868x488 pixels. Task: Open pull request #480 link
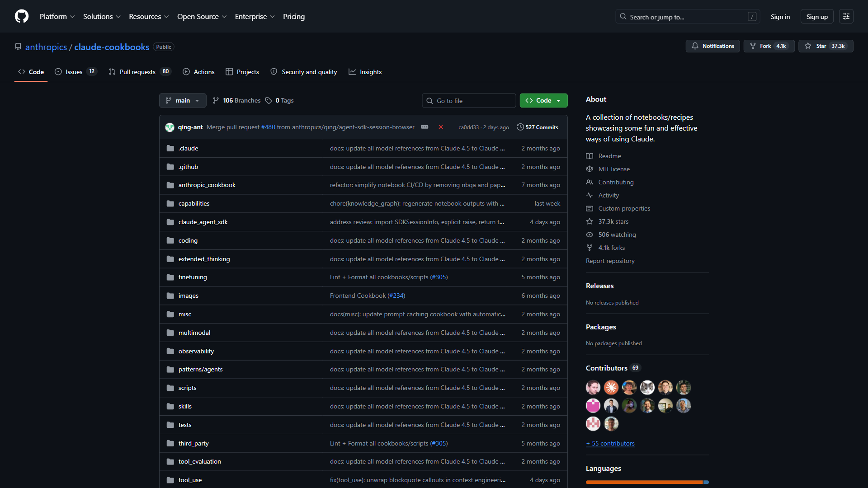point(268,127)
